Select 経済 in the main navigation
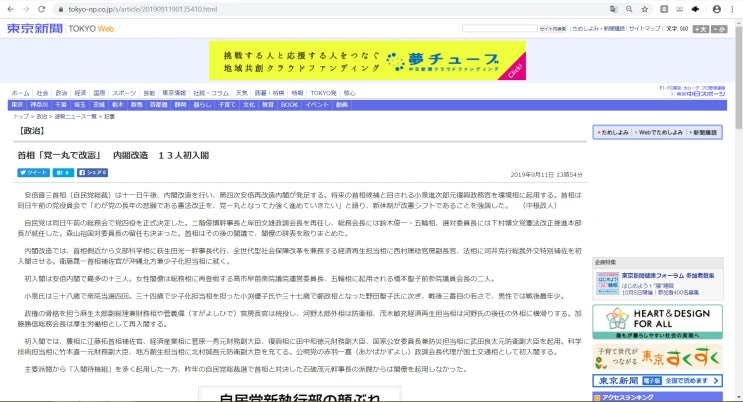743x402 pixels. 81,93
